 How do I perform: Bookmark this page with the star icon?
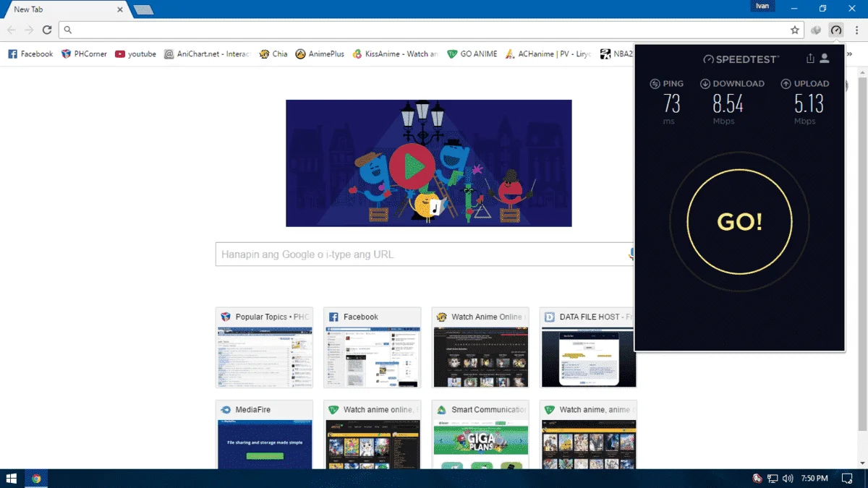(x=795, y=30)
